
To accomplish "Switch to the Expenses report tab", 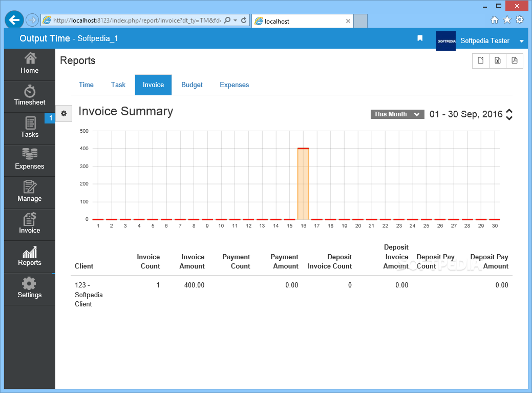I will [234, 85].
